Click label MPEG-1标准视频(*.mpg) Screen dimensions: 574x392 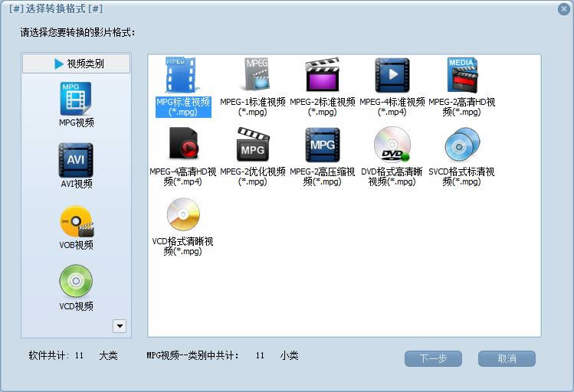pos(253,106)
